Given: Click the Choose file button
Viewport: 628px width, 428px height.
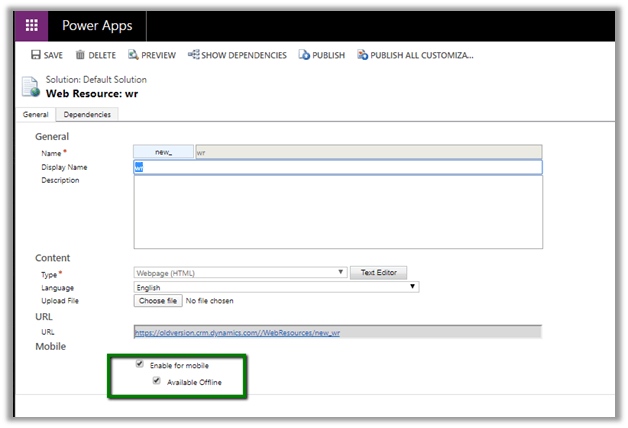Looking at the screenshot, I should click(158, 300).
